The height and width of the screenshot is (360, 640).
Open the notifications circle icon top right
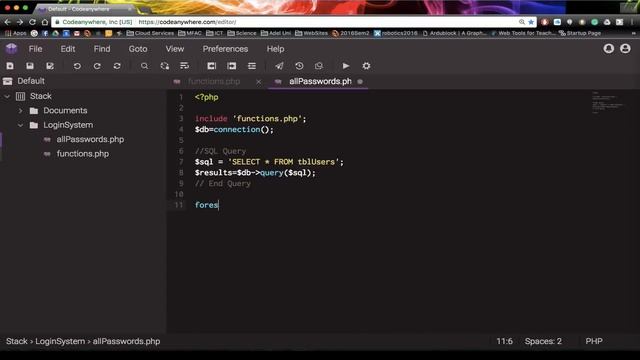[609, 49]
